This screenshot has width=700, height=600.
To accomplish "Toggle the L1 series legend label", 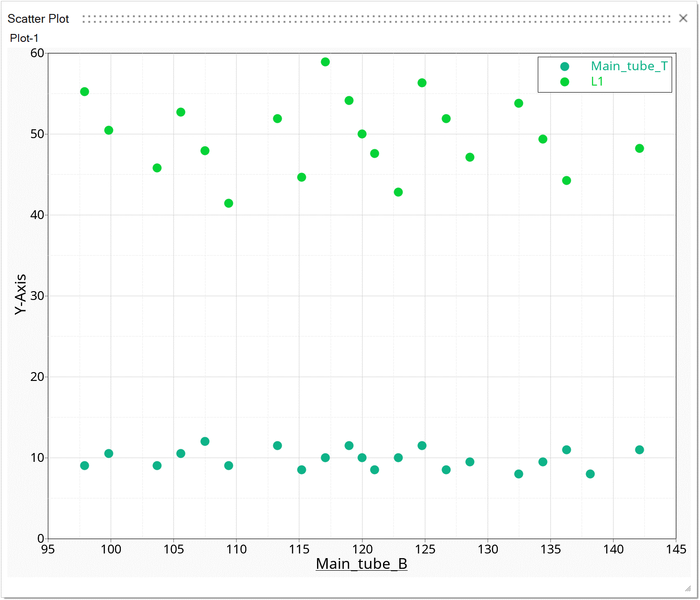I will (x=597, y=82).
